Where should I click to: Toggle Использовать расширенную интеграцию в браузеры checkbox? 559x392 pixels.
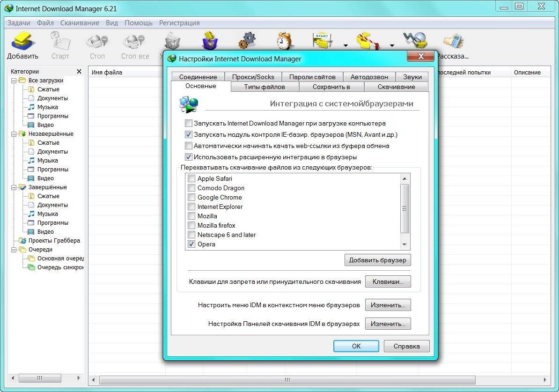click(x=188, y=157)
